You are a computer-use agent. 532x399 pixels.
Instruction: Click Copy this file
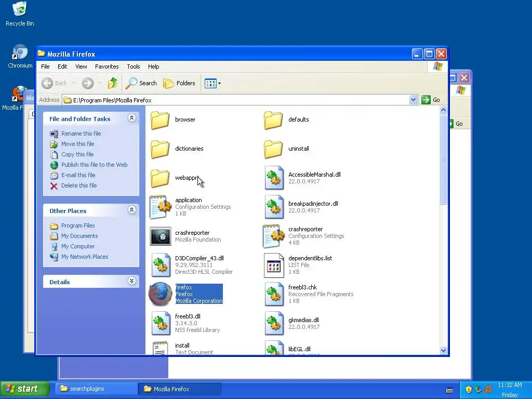coord(72,154)
